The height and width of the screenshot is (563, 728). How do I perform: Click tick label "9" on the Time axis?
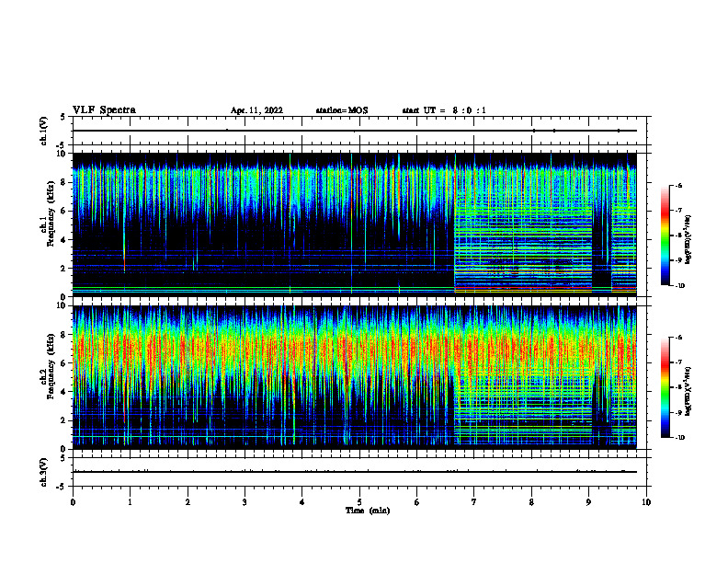tap(588, 502)
